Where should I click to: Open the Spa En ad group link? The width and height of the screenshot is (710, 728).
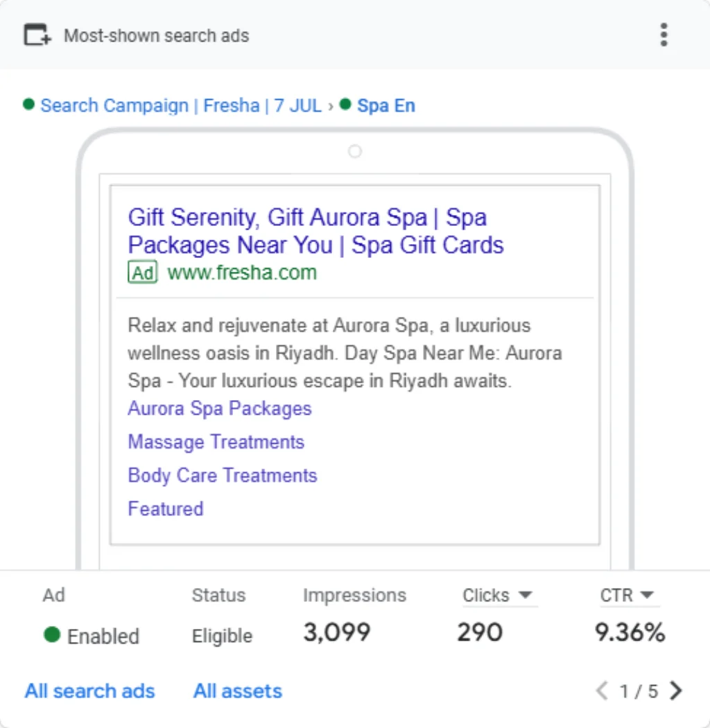tap(386, 105)
